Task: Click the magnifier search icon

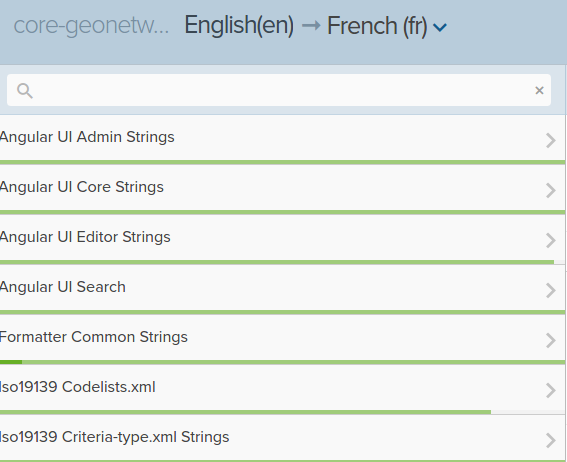Action: pos(25,91)
